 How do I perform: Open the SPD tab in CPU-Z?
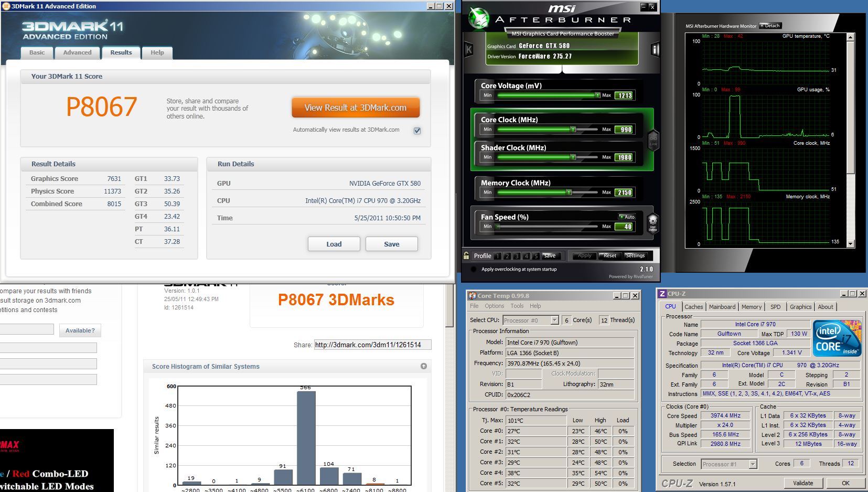[776, 307]
